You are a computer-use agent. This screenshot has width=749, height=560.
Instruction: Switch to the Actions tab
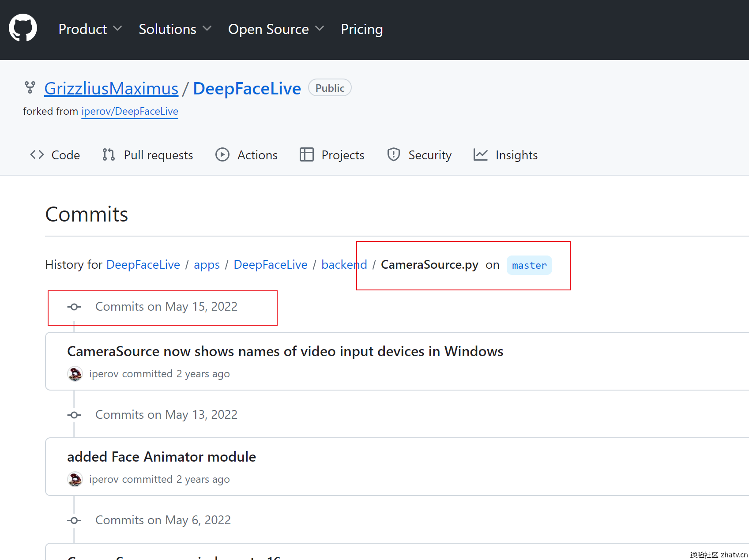click(257, 155)
